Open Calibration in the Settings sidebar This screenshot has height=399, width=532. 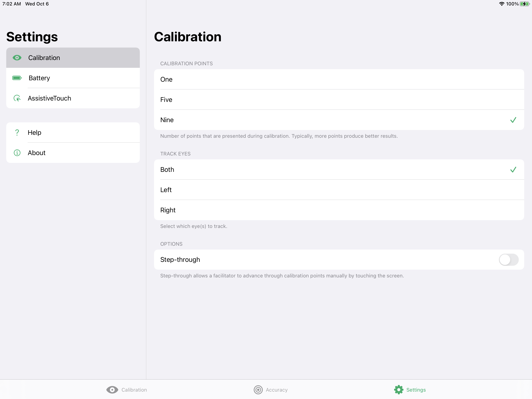pos(73,58)
